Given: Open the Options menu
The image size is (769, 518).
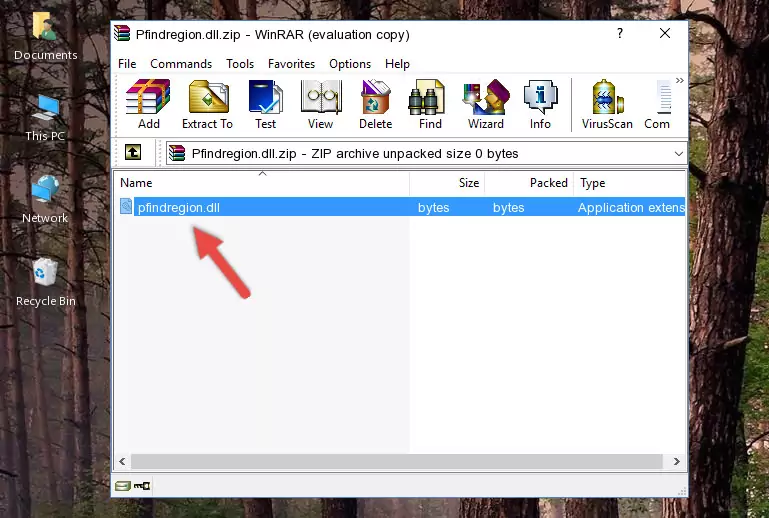Looking at the screenshot, I should [350, 64].
